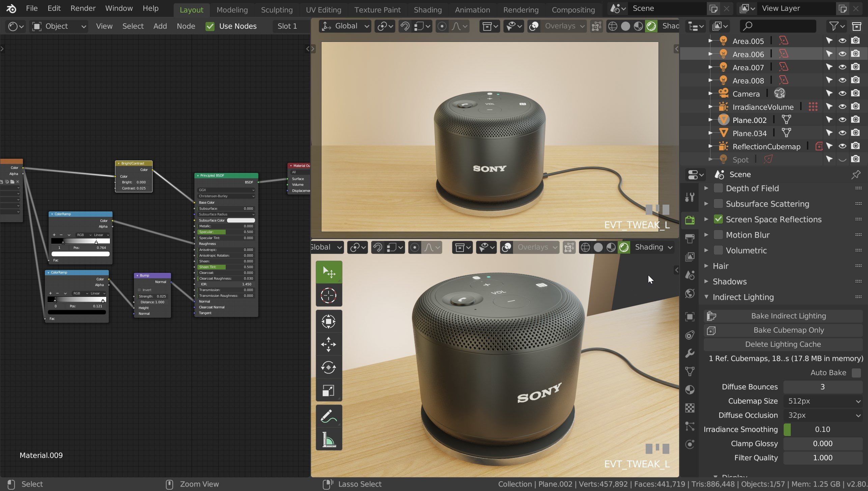868x491 pixels.
Task: Open the Diffuse Occlusion dropdown
Action: click(x=823, y=415)
